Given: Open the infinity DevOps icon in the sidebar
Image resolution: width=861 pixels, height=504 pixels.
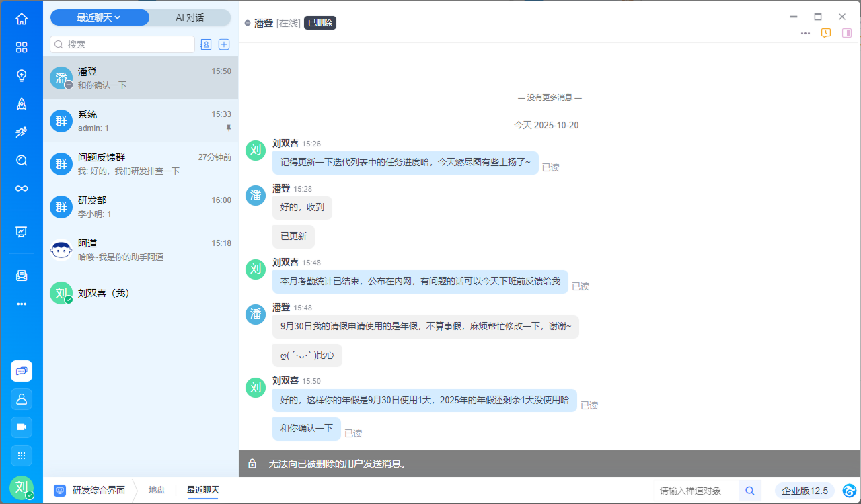Looking at the screenshot, I should (x=22, y=188).
